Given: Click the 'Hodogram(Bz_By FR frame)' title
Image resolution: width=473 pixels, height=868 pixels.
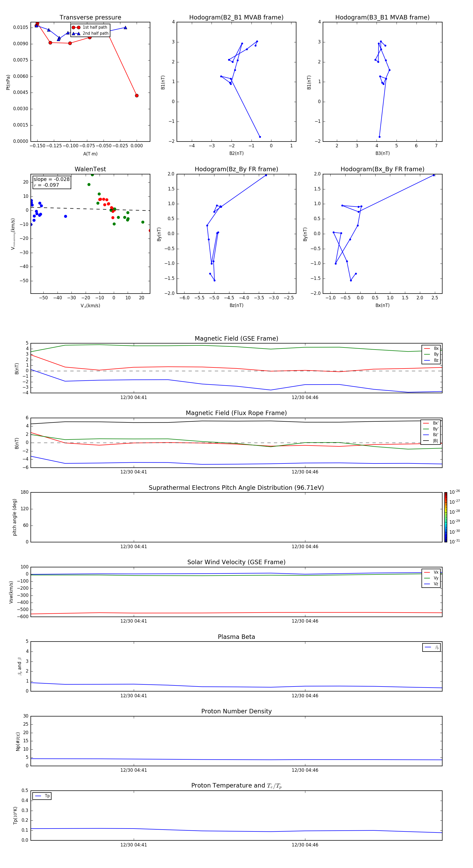Looking at the screenshot, I should pos(236,169).
